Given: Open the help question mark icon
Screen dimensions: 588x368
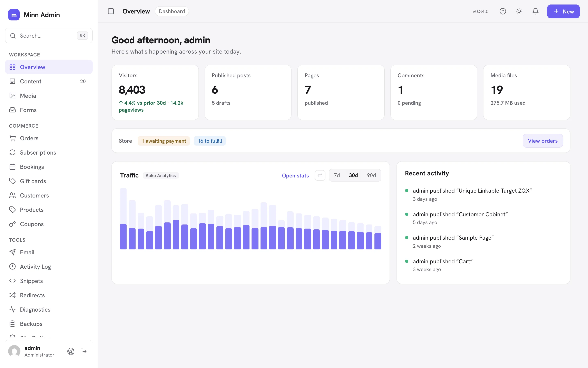Looking at the screenshot, I should (503, 11).
